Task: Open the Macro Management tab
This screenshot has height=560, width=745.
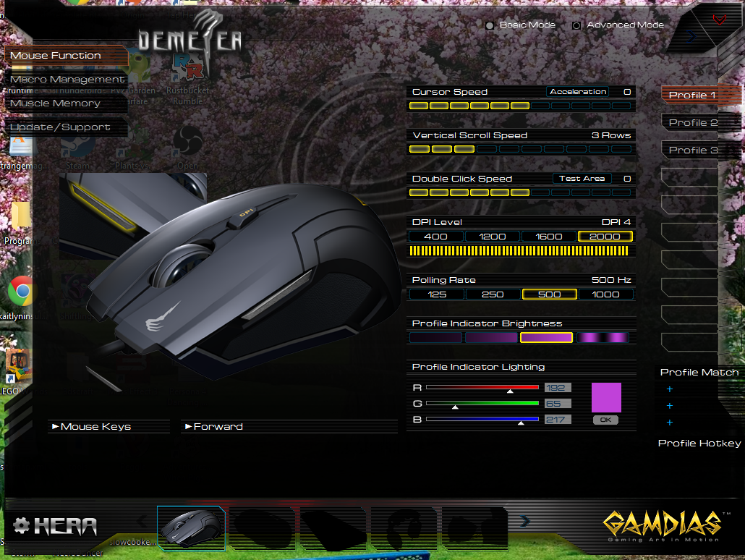Action: [67, 80]
